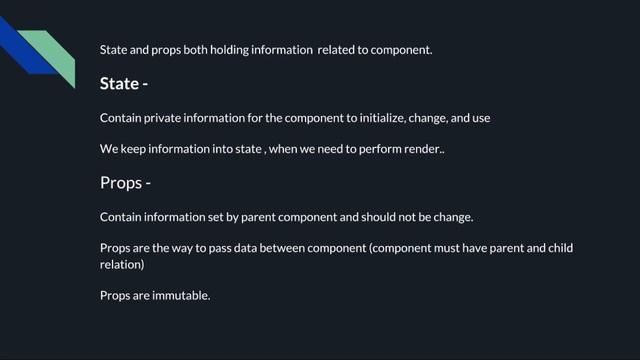The image size is (640, 360).
Task: Click the "Contain private information" line
Action: (295, 118)
